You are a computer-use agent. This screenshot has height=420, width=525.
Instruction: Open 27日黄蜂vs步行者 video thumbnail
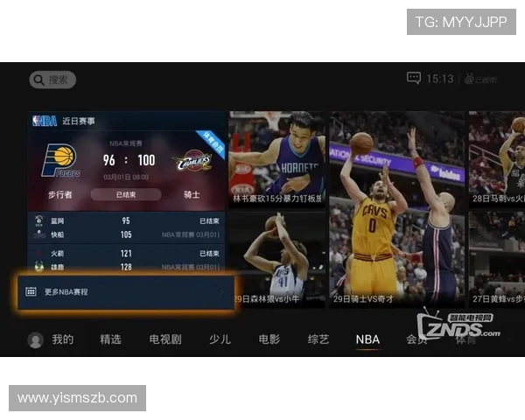[497, 260]
